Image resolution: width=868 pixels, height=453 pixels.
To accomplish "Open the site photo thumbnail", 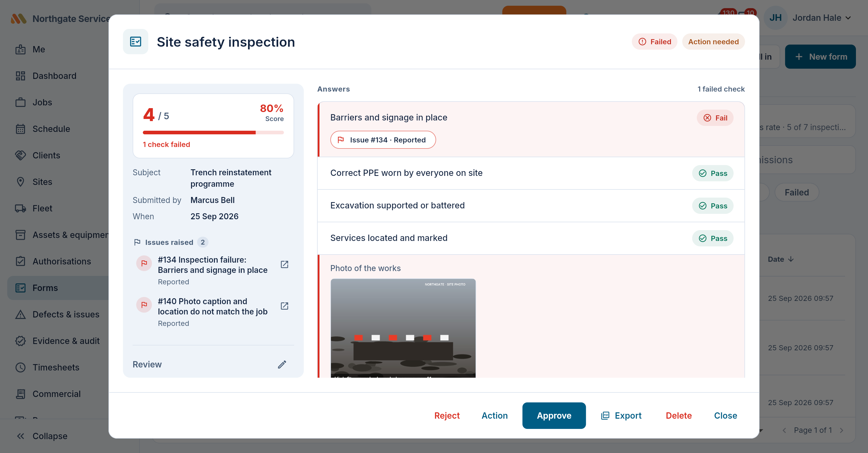I will [403, 328].
